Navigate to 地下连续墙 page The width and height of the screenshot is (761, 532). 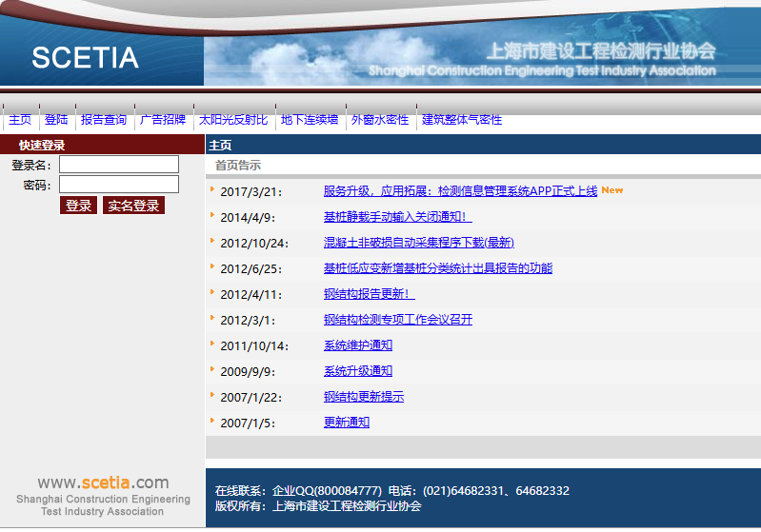(310, 120)
